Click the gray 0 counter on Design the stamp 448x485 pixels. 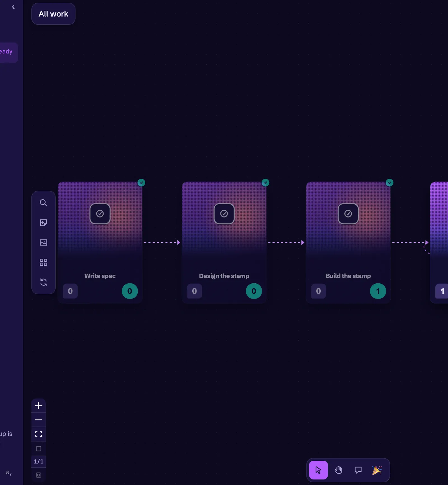click(194, 291)
